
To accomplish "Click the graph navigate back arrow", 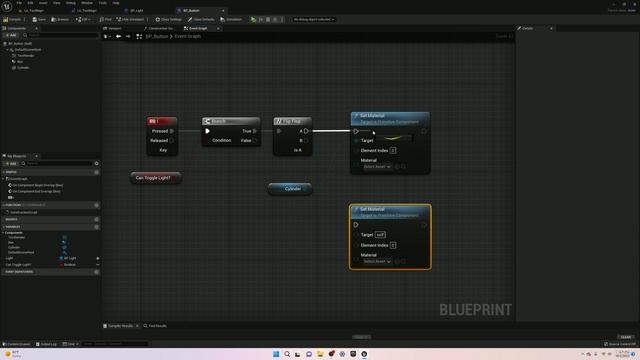I will (x=118, y=36).
